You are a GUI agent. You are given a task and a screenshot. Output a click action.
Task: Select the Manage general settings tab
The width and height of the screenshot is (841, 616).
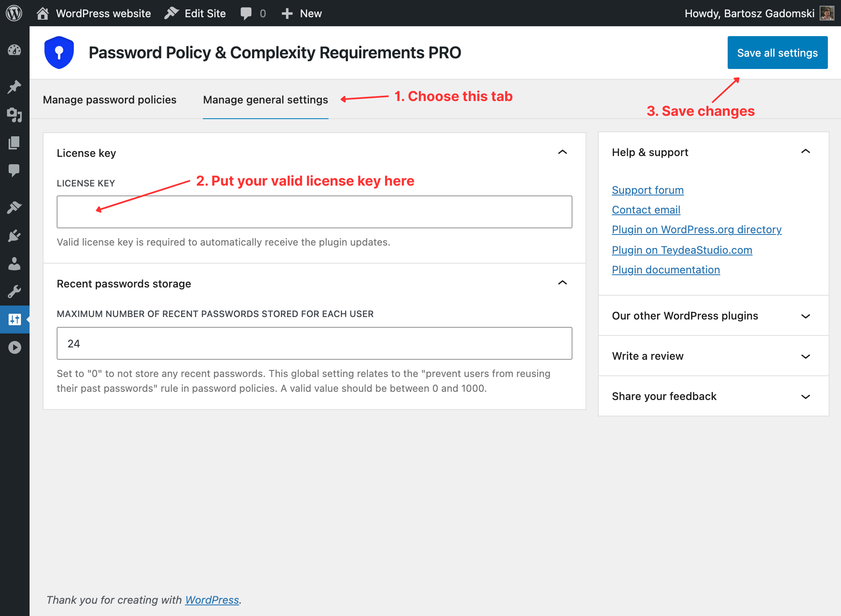click(266, 100)
